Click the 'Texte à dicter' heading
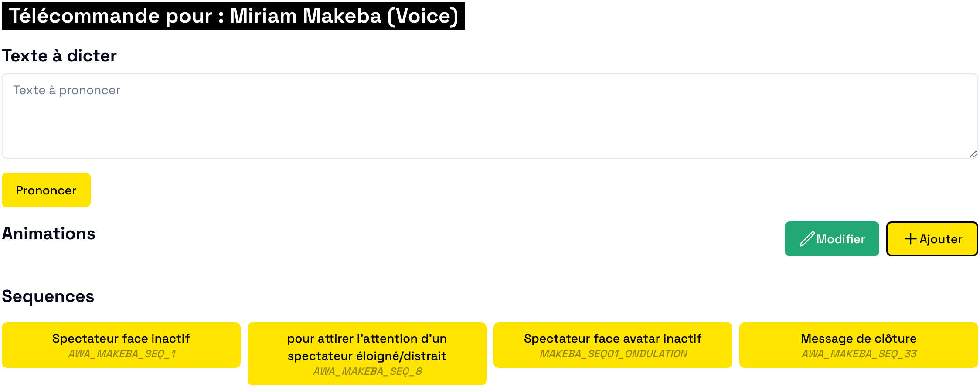This screenshot has height=387, width=980. [59, 56]
